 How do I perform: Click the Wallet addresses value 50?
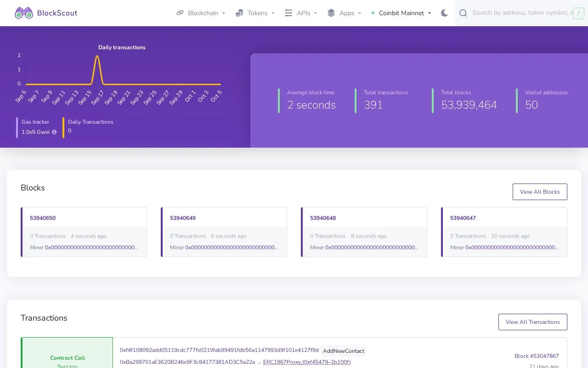pyautogui.click(x=531, y=105)
